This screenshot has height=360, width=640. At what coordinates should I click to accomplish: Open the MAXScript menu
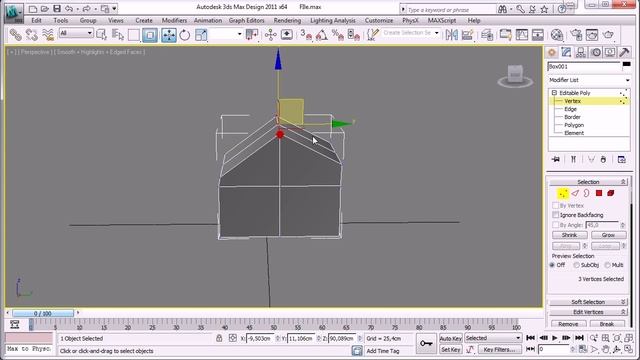[442, 20]
